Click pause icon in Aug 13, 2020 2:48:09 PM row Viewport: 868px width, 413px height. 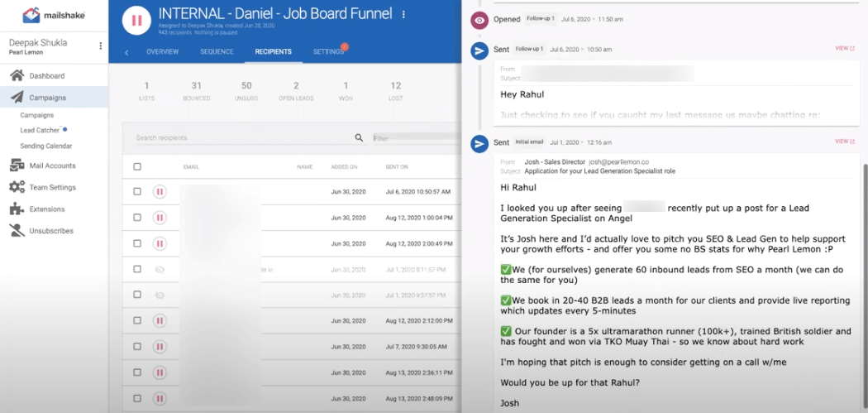[x=160, y=398]
